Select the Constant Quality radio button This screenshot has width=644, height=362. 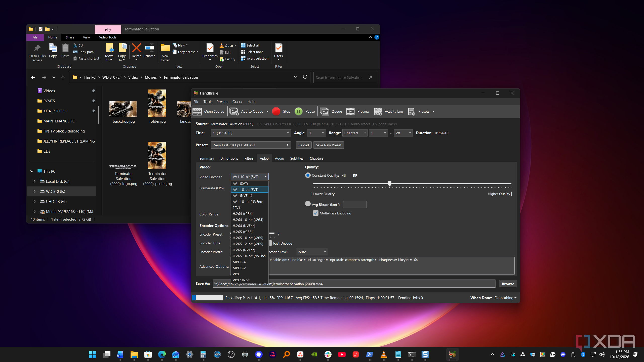point(308,175)
